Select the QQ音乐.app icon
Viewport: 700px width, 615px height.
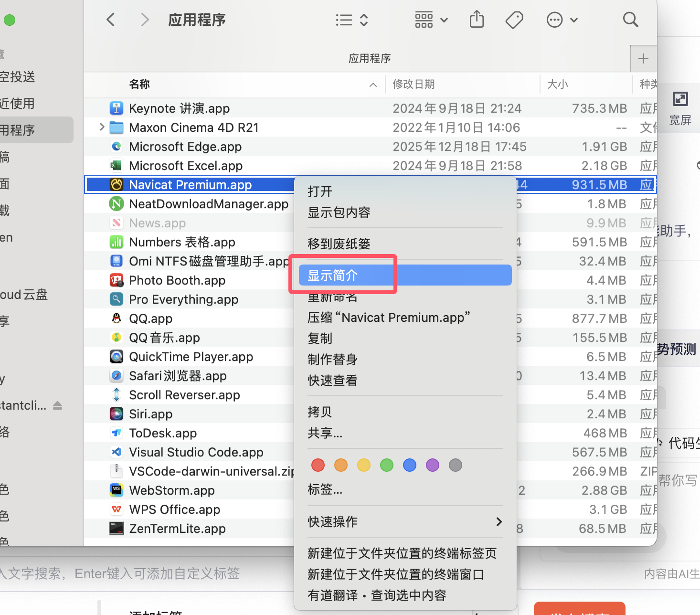point(117,338)
